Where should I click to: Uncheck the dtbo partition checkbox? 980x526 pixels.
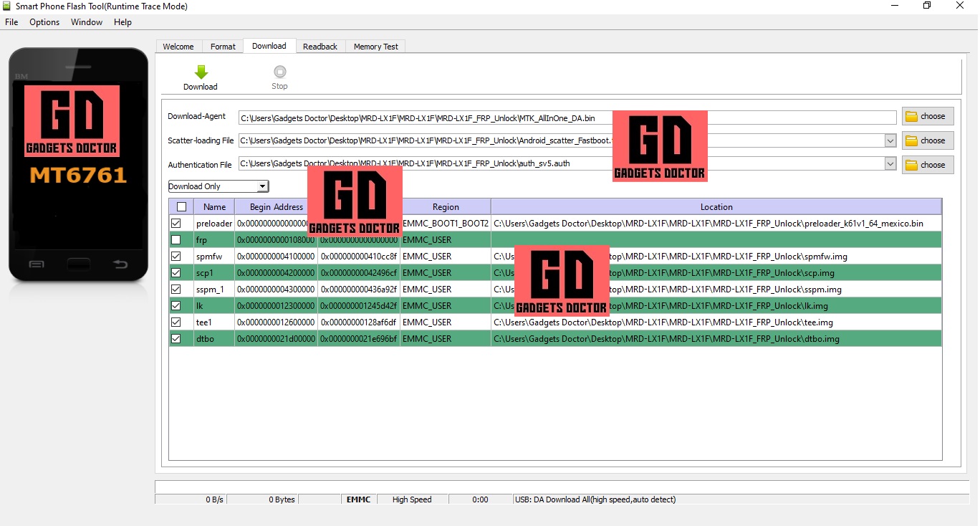point(176,339)
